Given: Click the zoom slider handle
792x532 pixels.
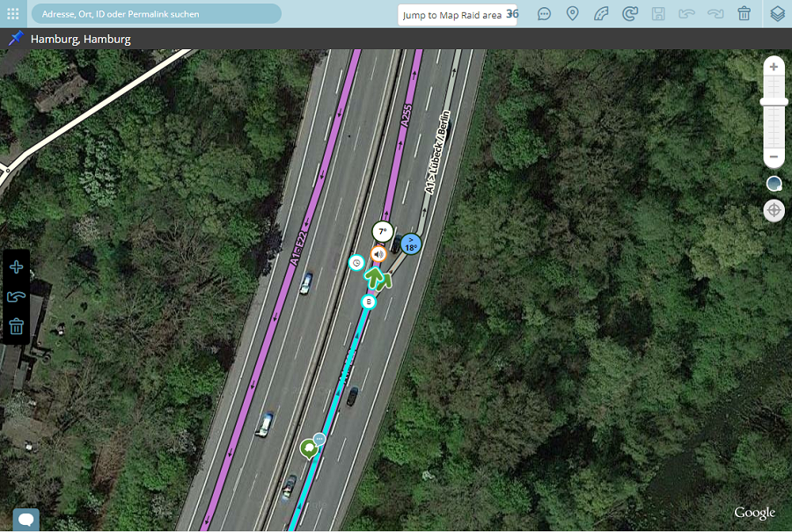Looking at the screenshot, I should pyautogui.click(x=774, y=102).
